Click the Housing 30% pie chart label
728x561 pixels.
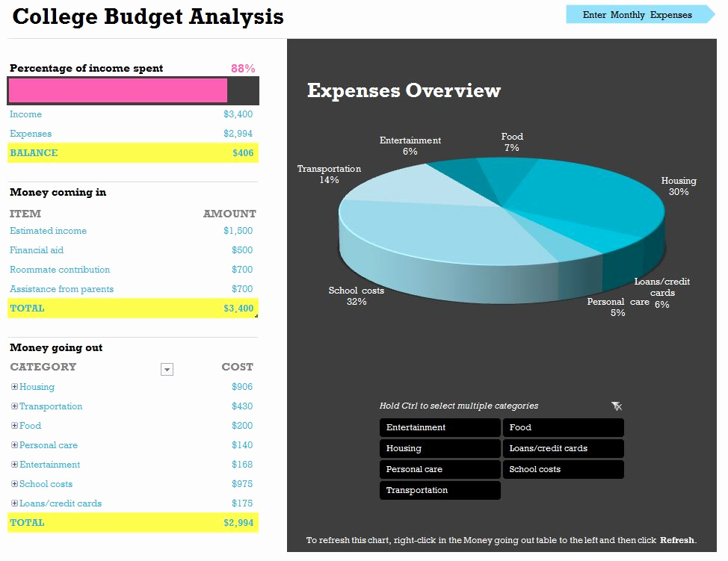click(679, 186)
